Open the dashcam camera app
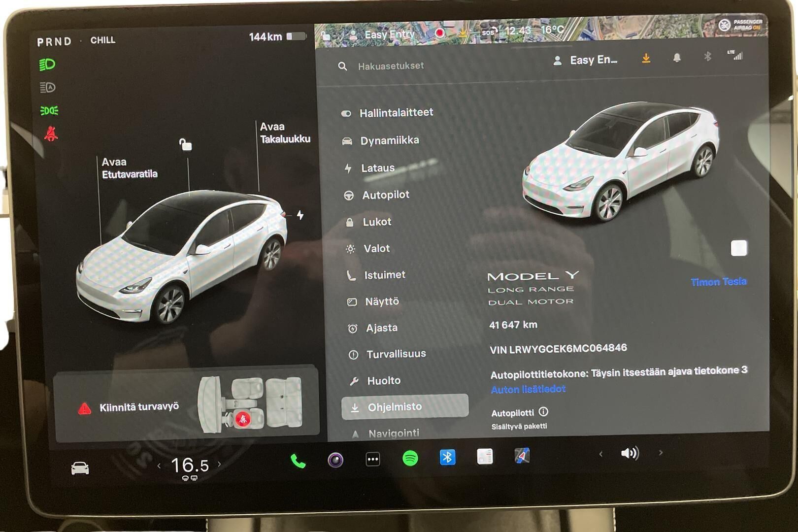Image resolution: width=798 pixels, height=532 pixels. (x=335, y=460)
